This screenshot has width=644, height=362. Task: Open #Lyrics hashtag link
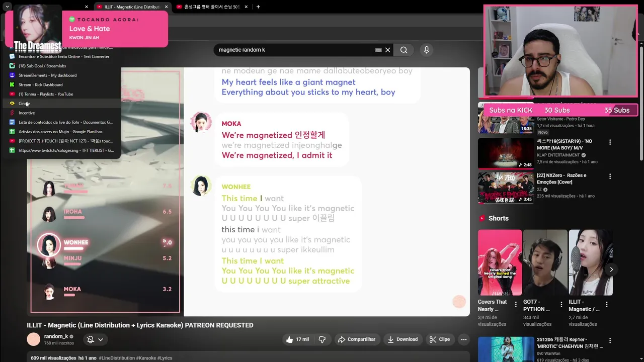[x=165, y=358]
